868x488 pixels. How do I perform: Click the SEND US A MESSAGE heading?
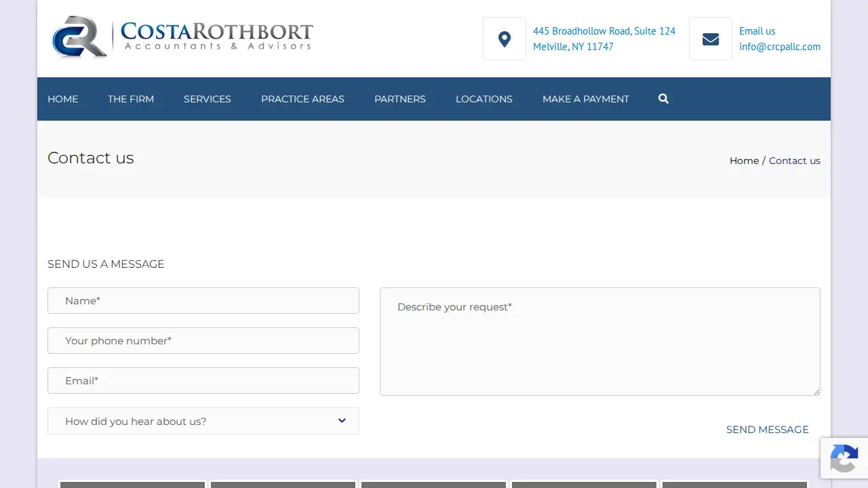tap(106, 264)
